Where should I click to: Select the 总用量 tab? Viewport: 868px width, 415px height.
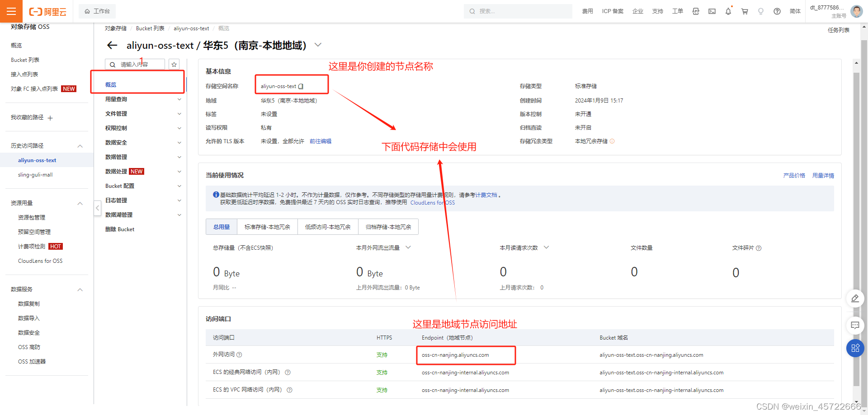point(222,227)
